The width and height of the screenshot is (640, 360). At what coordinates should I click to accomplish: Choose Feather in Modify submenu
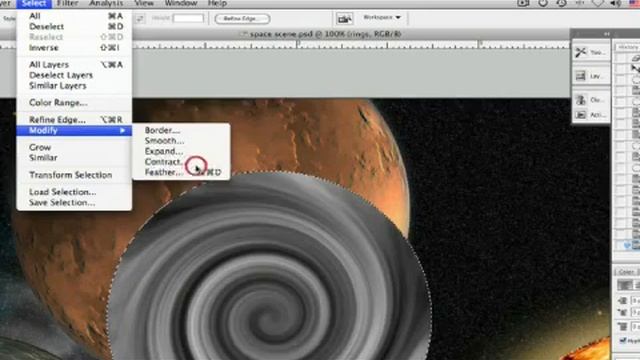pos(181,173)
